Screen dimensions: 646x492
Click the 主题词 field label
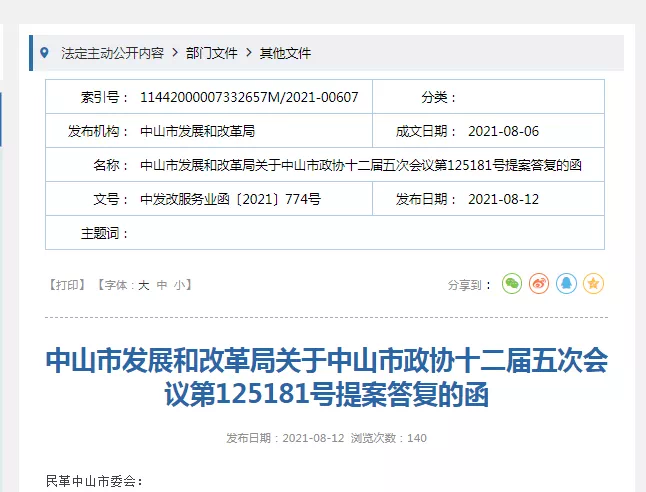(x=104, y=234)
